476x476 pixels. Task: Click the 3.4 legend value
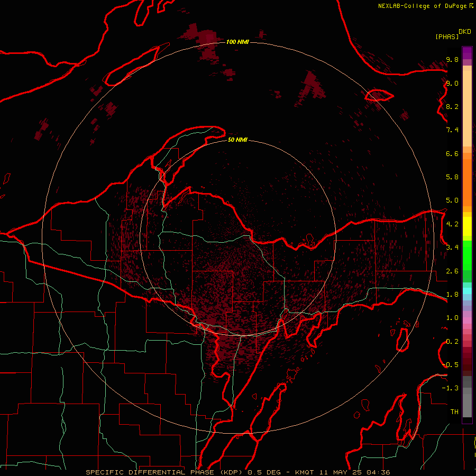[x=452, y=248]
